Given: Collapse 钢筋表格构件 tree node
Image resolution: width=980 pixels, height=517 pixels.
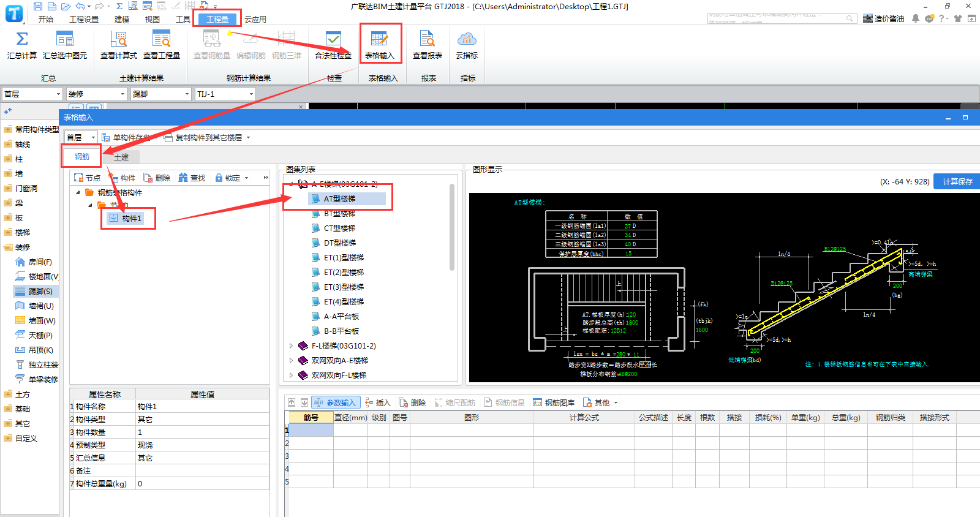Looking at the screenshot, I should click(x=78, y=192).
